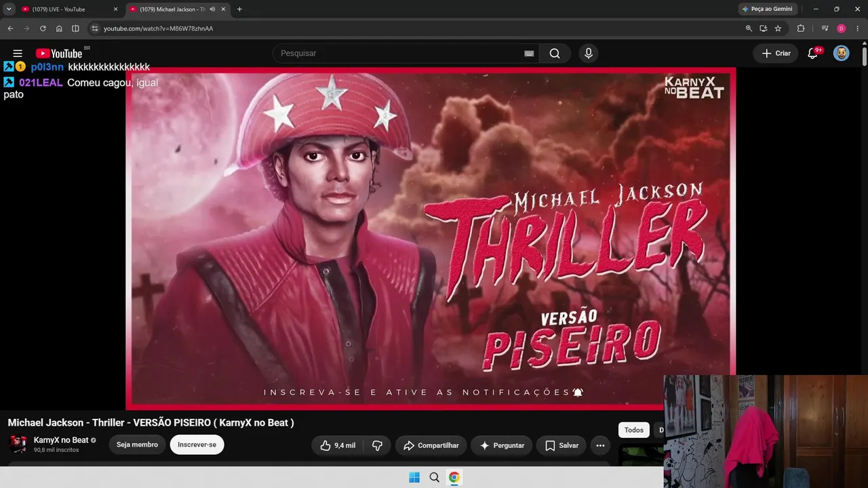Click the 90,8 mil inscritos text
Screen dimensions: 868x488
(56, 450)
